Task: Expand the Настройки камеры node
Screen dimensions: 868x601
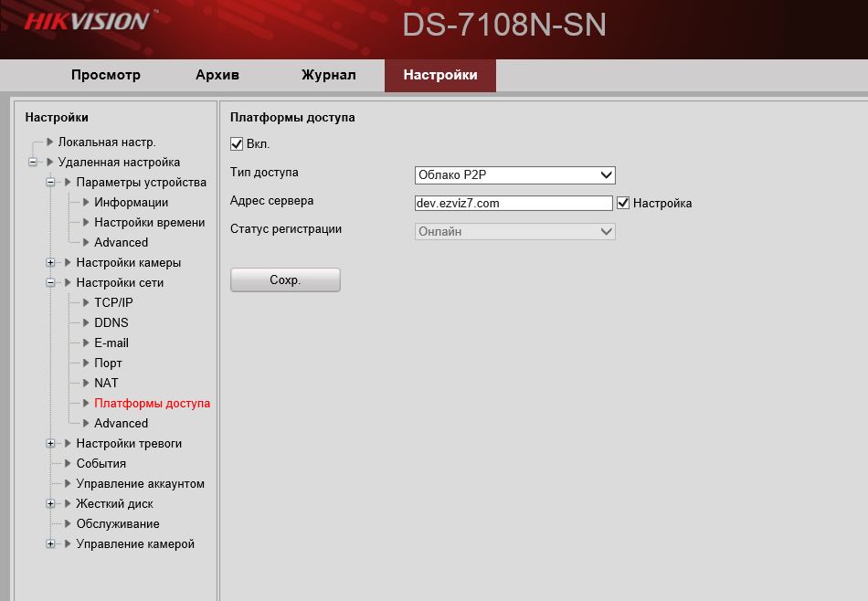Action: (50, 262)
